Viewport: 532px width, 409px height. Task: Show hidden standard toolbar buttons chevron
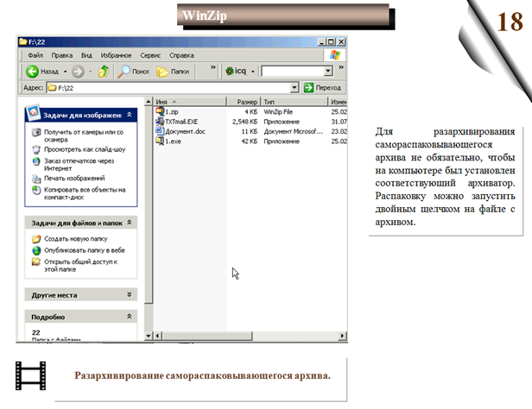point(213,67)
